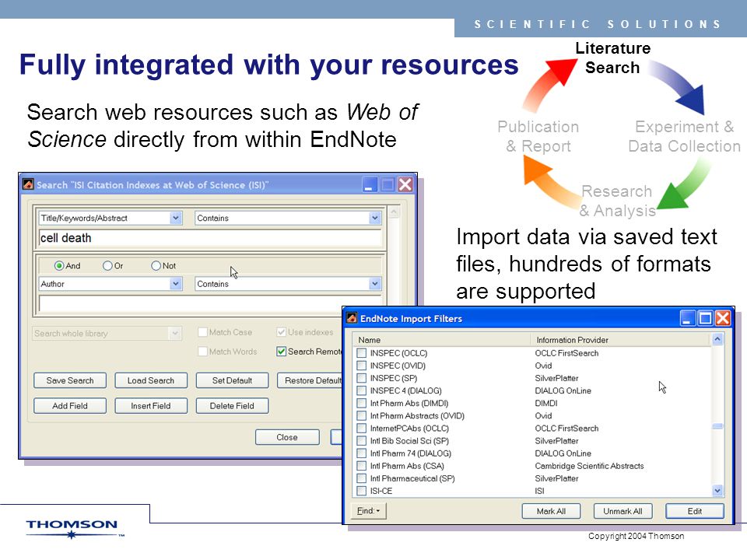Check the Int Pharm Abstracts (OVID) checkbox
Screen dimensions: 747x560
click(362, 415)
